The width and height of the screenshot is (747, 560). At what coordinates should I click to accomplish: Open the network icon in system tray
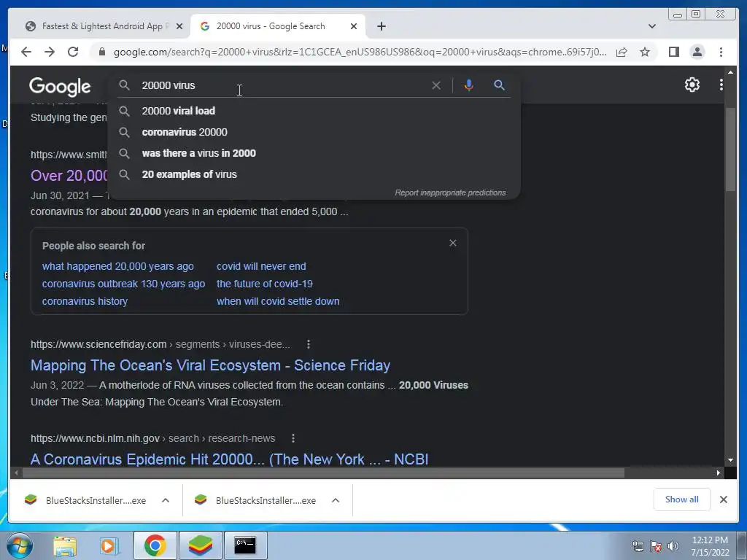coord(638,546)
